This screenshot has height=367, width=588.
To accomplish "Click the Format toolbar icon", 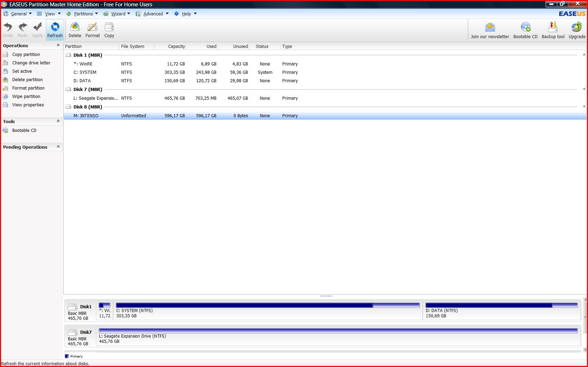I will coord(92,30).
